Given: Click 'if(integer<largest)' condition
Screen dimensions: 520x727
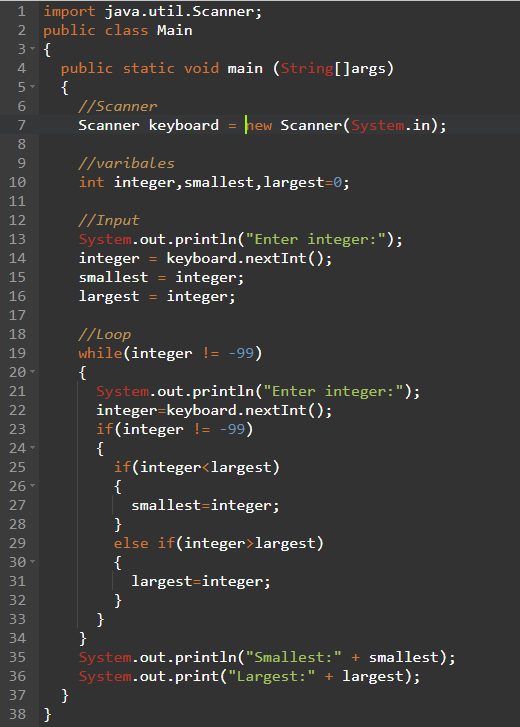Looking at the screenshot, I should [x=197, y=468].
